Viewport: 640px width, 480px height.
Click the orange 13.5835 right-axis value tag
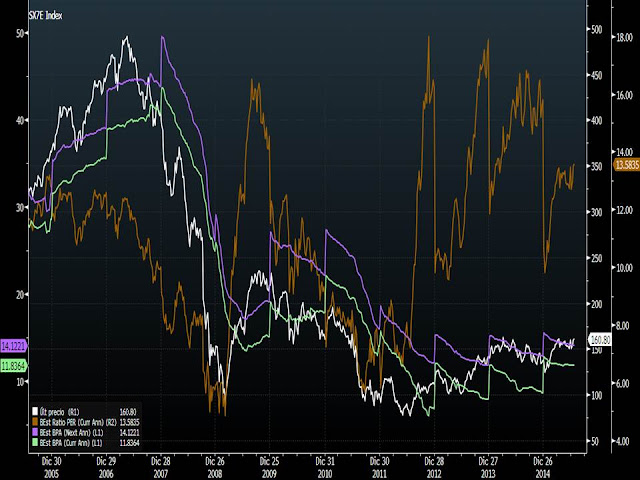point(627,165)
